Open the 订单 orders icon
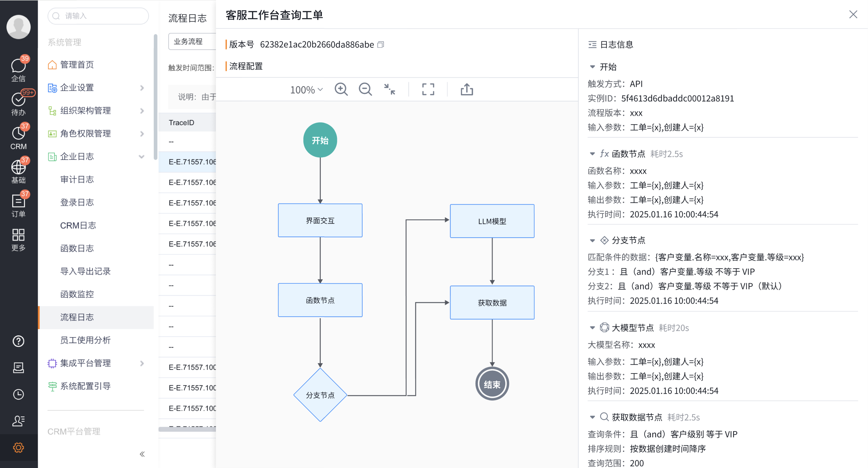The height and width of the screenshot is (468, 868). (x=18, y=204)
